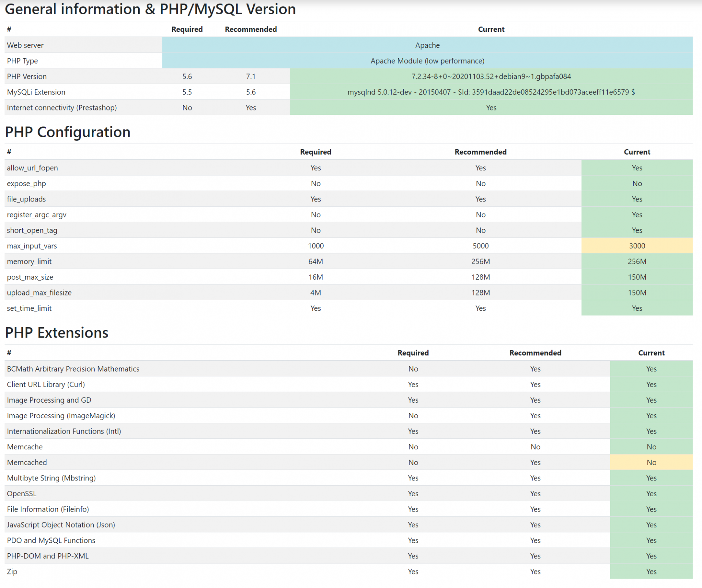Screen dimensions: 702x588
Task: Click the 'General information & PHP/MySQL Version' heading
Action: (150, 9)
